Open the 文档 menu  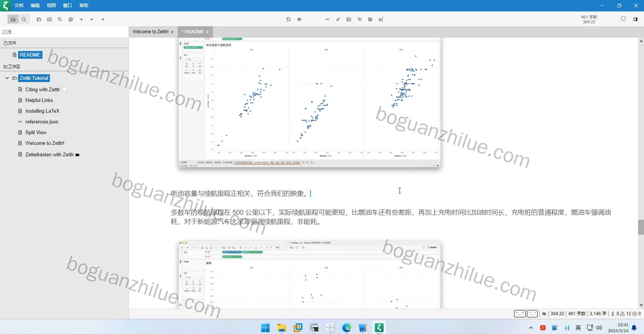pyautogui.click(x=19, y=6)
